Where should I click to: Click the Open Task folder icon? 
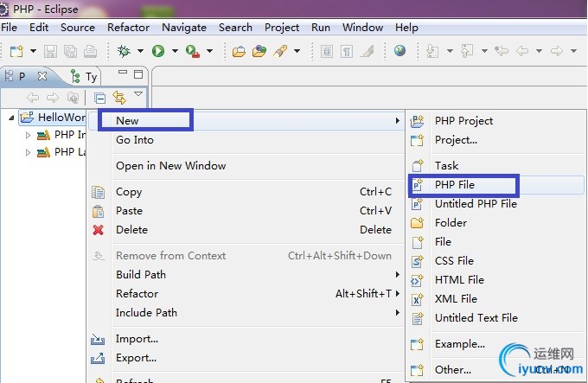pos(259,51)
